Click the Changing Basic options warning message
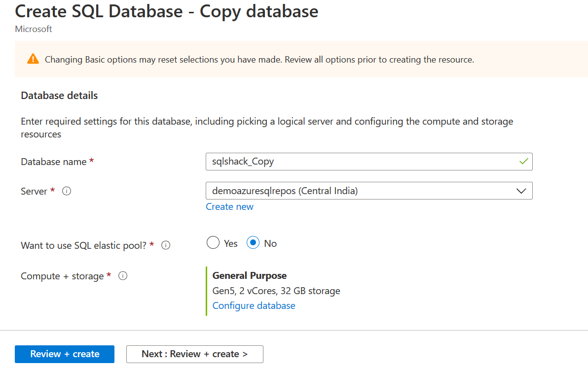588x368 pixels. [259, 60]
